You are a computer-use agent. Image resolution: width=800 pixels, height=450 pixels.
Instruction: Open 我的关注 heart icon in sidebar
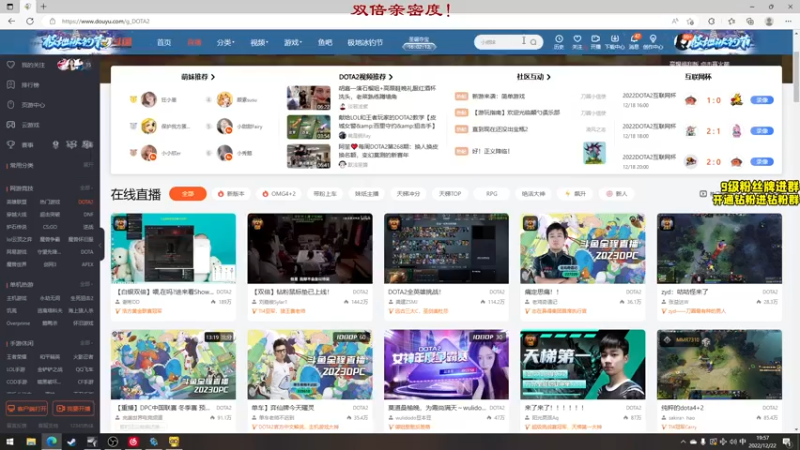tap(11, 65)
